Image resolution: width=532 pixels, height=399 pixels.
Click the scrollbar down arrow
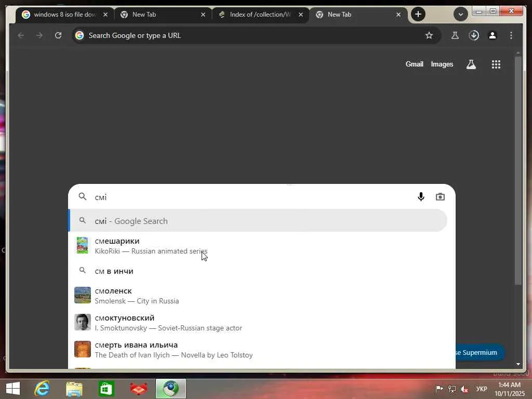(x=518, y=364)
